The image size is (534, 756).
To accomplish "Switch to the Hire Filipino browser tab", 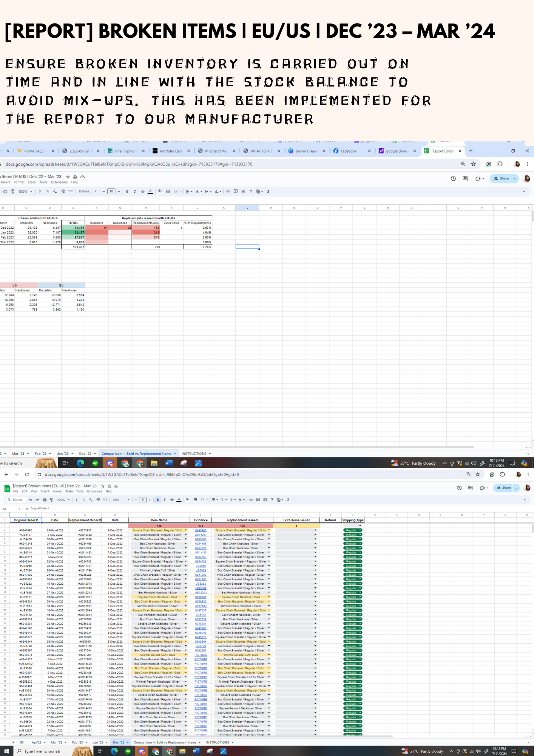I will [126, 151].
